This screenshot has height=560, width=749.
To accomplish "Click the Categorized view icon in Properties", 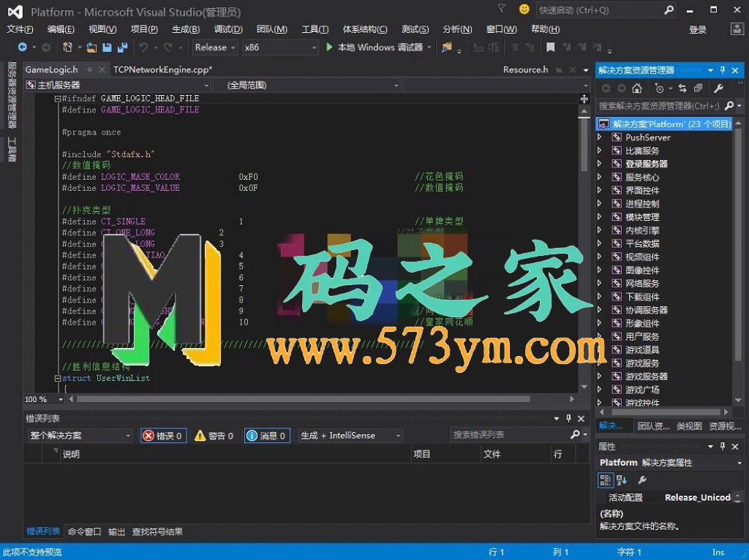I will click(605, 480).
